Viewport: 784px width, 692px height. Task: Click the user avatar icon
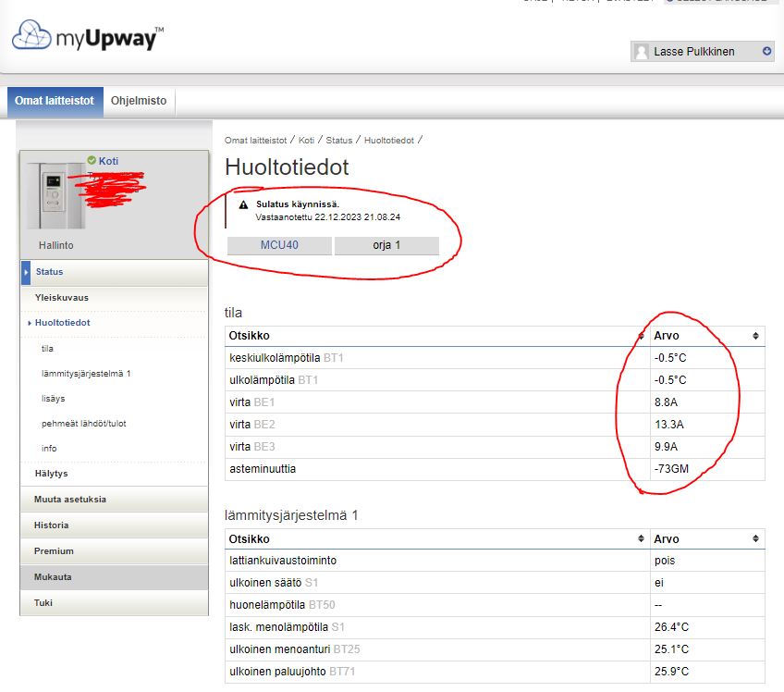(642, 53)
